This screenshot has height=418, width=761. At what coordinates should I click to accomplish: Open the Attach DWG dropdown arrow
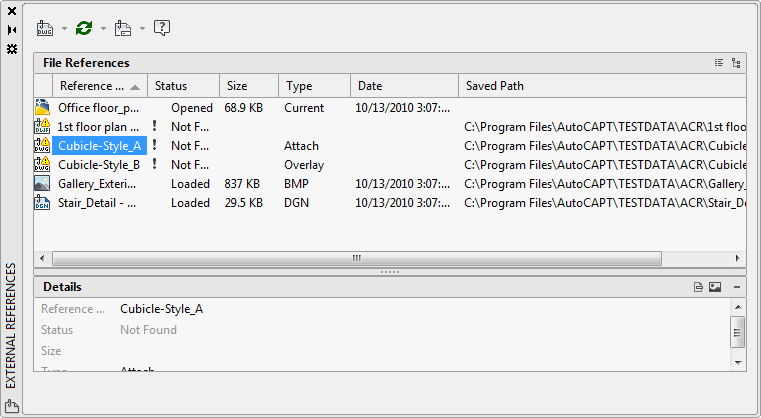[x=64, y=28]
